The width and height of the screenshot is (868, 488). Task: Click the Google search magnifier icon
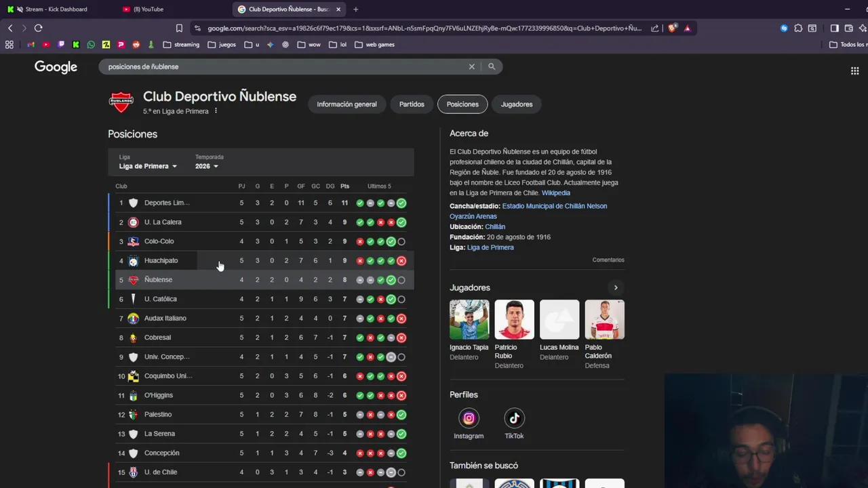tap(492, 66)
